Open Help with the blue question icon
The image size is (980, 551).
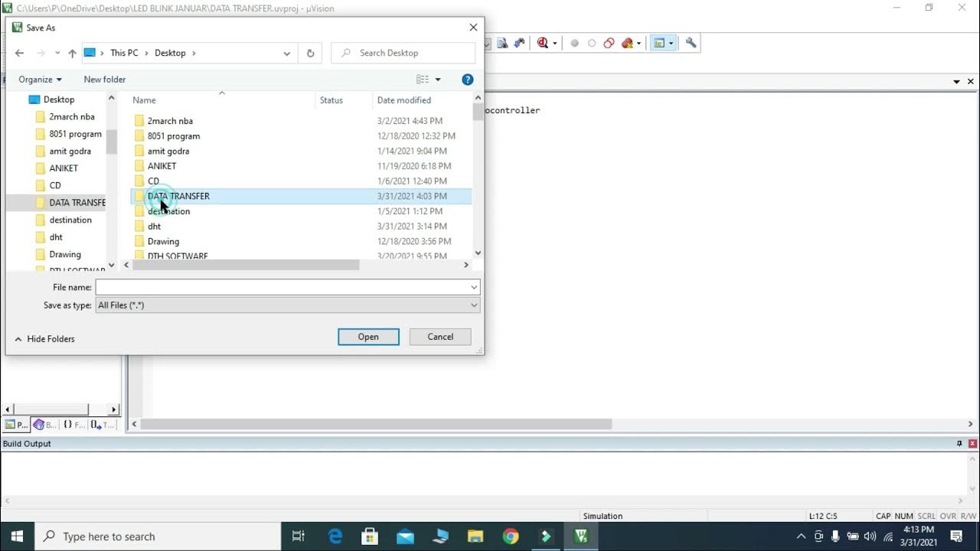coord(468,80)
